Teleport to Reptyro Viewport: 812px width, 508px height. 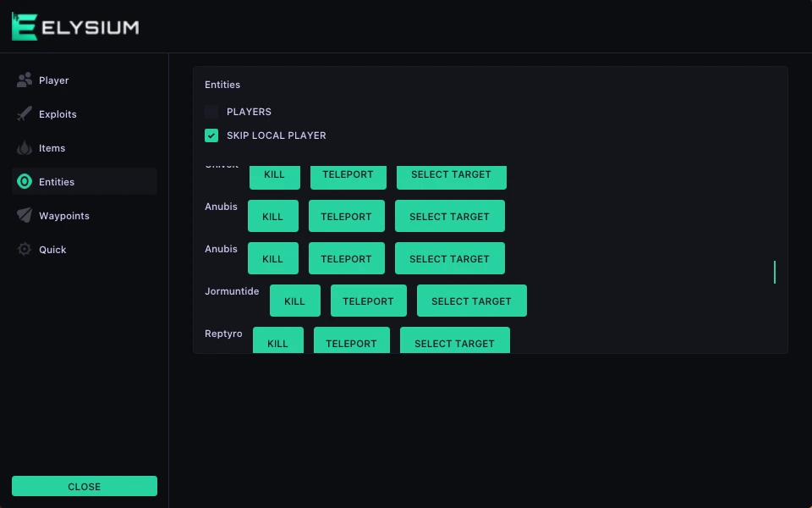tap(352, 340)
